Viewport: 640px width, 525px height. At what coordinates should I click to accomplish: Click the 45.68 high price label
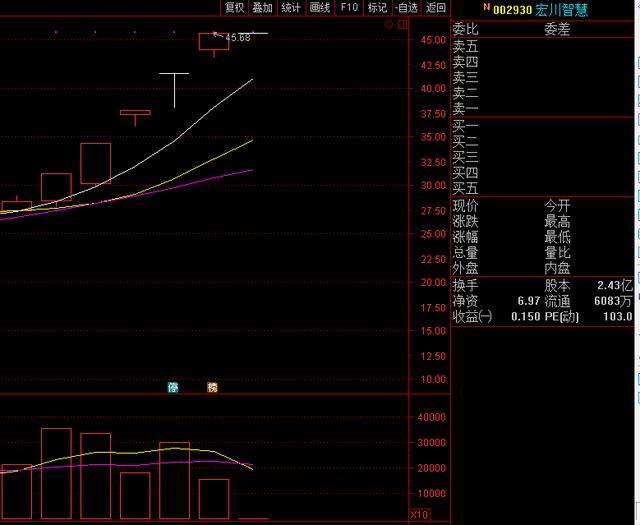(238, 38)
